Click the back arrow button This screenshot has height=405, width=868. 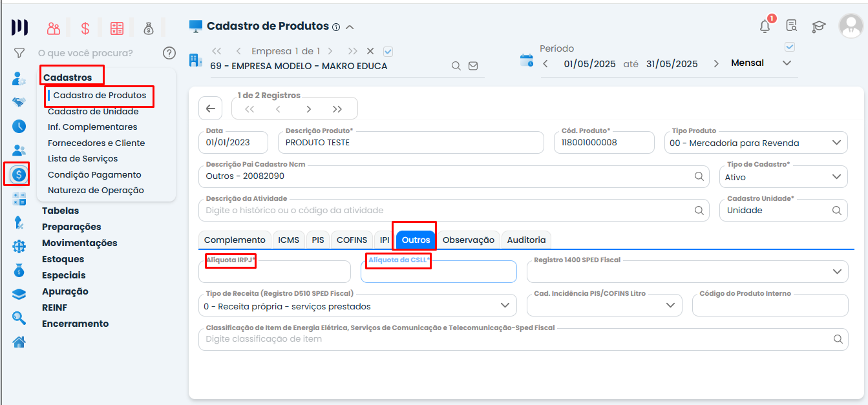(211, 109)
